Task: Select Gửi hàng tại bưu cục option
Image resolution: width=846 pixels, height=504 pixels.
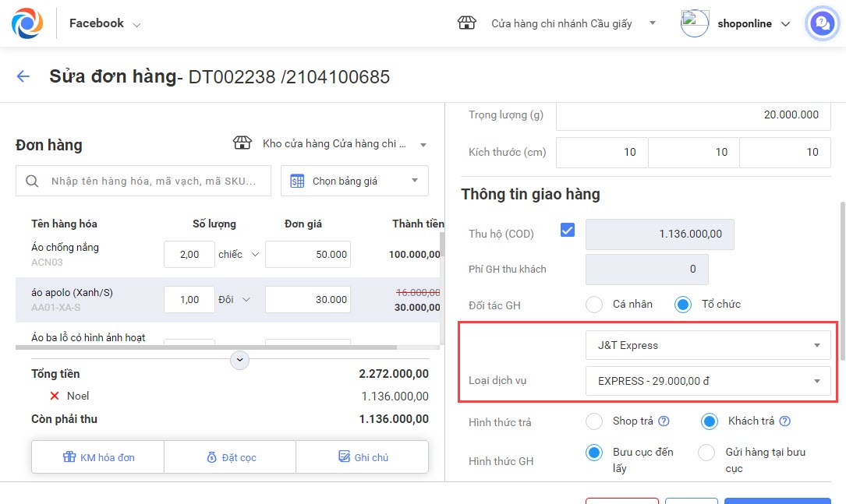Action: point(706,453)
